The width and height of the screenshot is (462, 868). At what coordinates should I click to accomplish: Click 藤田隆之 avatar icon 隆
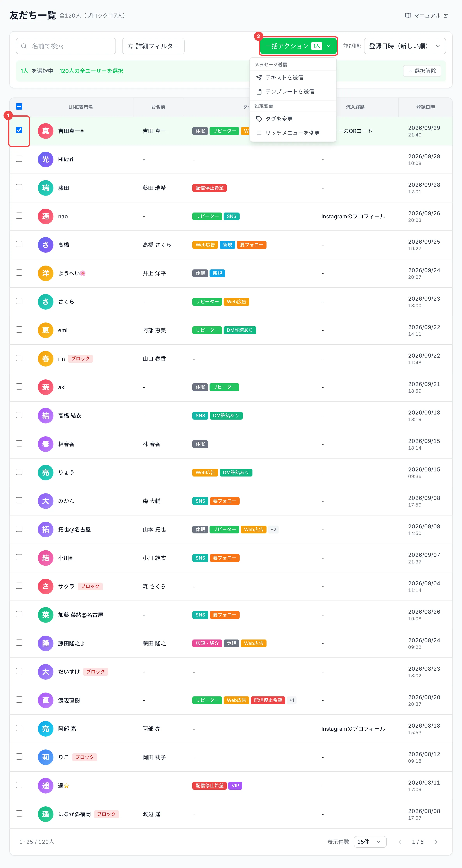pyautogui.click(x=45, y=643)
